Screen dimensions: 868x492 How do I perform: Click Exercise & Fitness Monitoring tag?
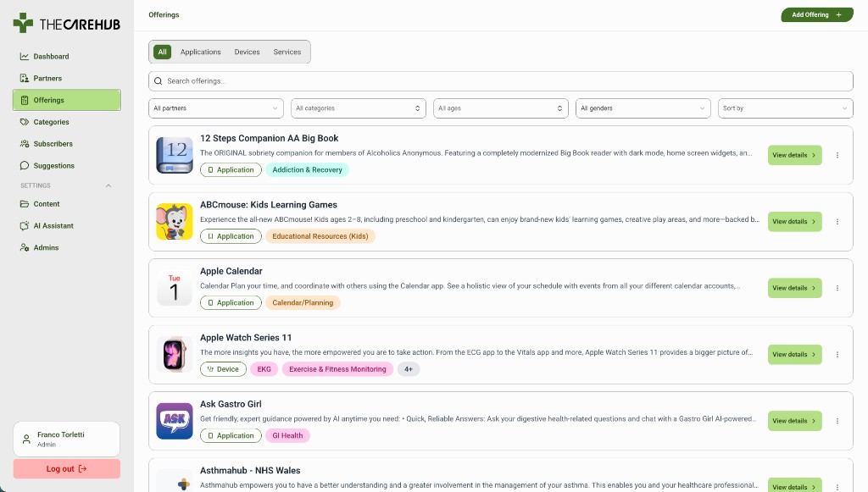(337, 369)
